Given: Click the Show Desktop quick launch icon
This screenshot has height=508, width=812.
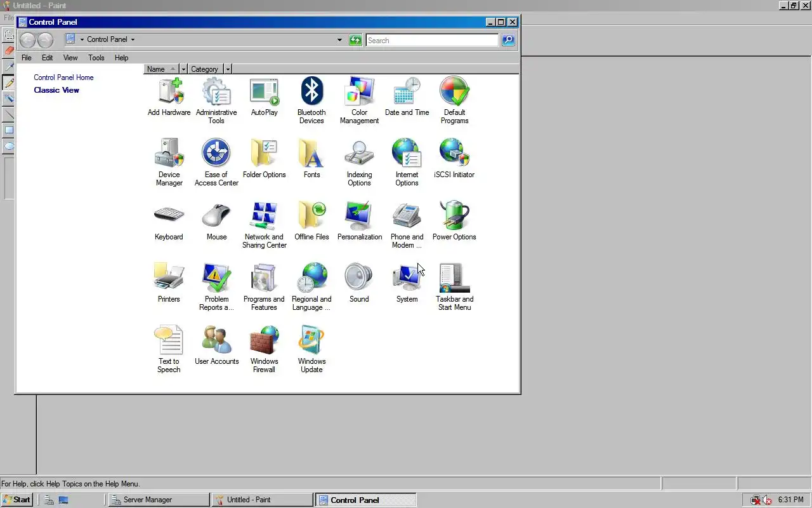Looking at the screenshot, I should pyautogui.click(x=63, y=500).
